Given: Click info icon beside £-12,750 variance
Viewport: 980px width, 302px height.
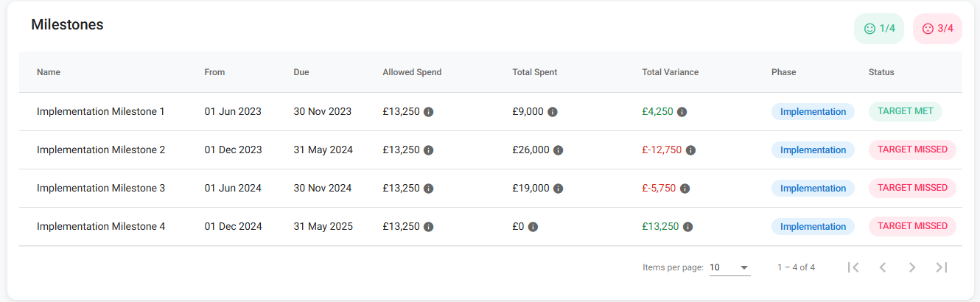Looking at the screenshot, I should (690, 150).
